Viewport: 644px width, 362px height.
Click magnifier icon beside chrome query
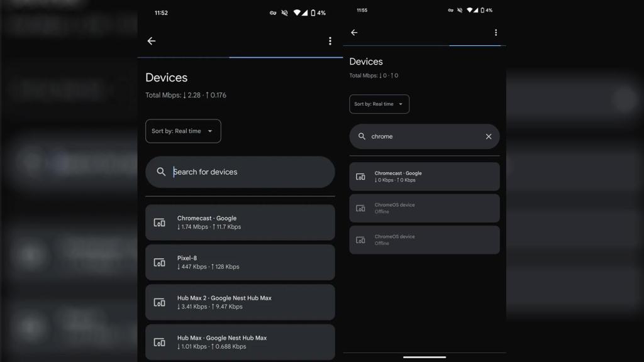pos(362,136)
